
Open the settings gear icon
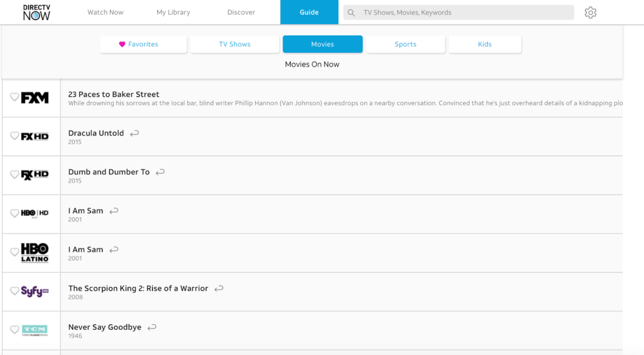pos(590,13)
